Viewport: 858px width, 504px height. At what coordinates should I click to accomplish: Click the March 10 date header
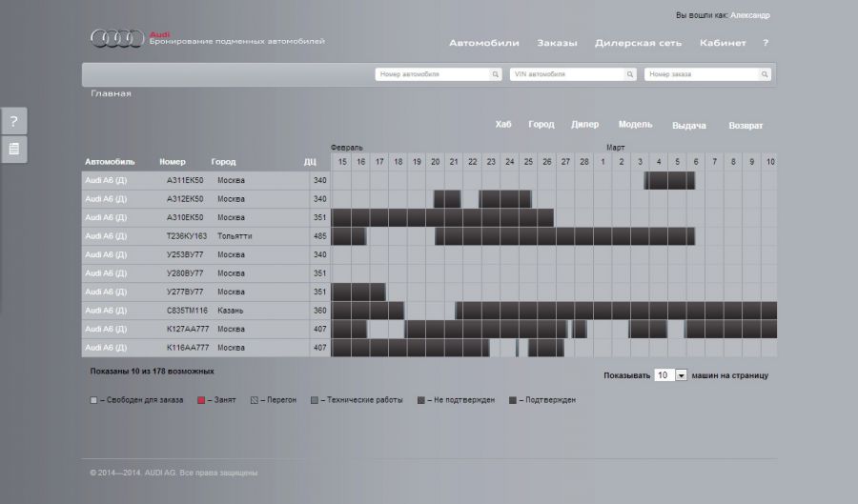[x=770, y=162]
